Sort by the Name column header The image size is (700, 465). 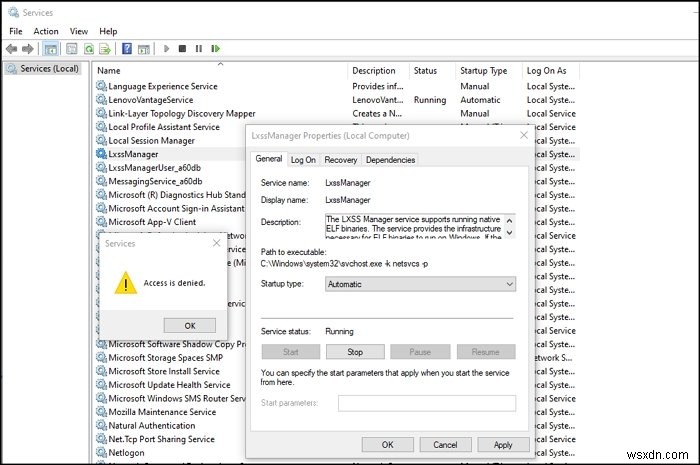tap(220, 71)
